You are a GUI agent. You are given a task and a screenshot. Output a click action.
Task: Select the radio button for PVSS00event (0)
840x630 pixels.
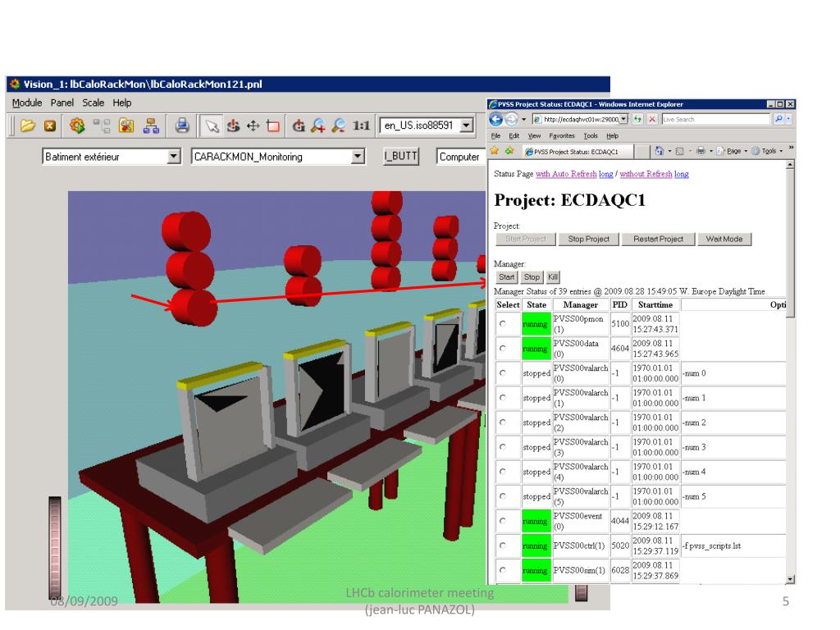[x=503, y=521]
